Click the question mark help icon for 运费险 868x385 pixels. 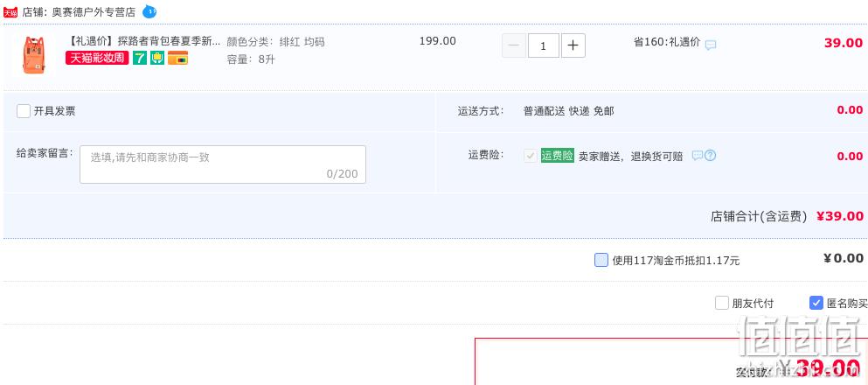pyautogui.click(x=711, y=156)
